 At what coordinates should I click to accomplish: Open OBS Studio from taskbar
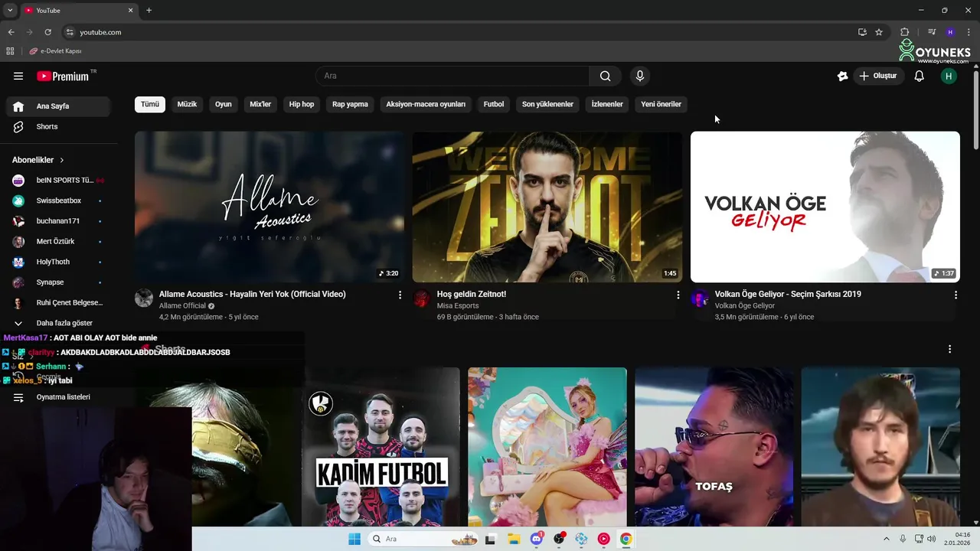click(x=559, y=539)
